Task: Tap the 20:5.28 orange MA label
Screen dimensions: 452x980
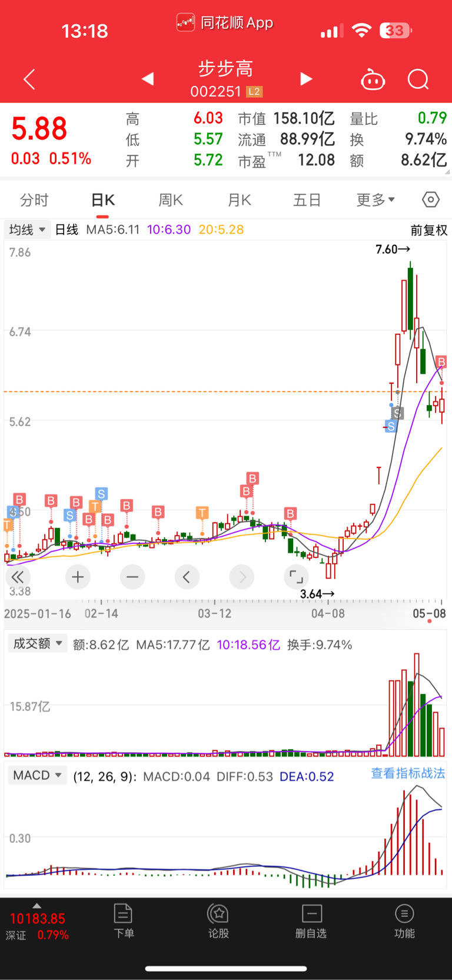Action: point(221,230)
